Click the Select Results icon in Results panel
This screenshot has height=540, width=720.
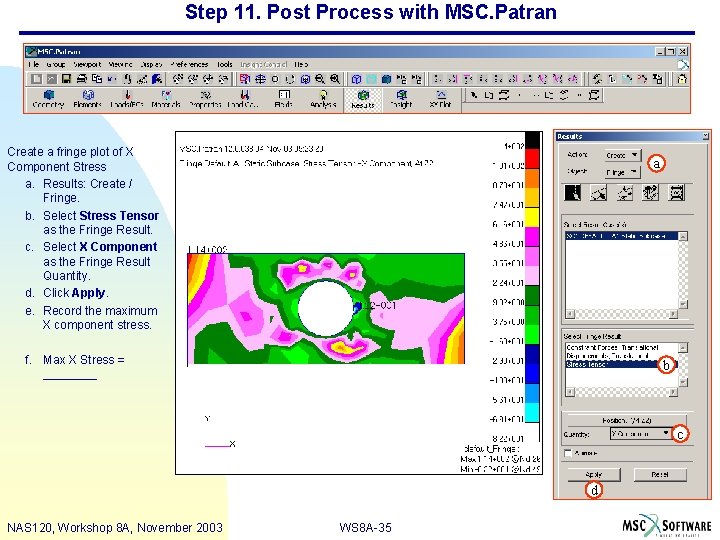(573, 192)
